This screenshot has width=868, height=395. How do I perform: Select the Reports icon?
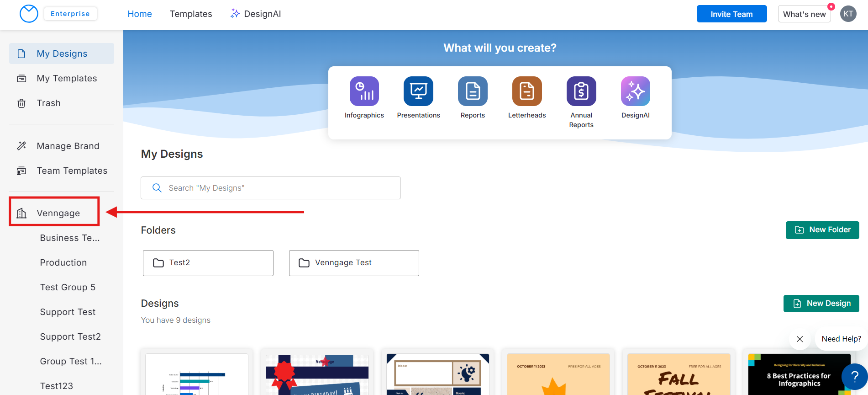(x=473, y=91)
